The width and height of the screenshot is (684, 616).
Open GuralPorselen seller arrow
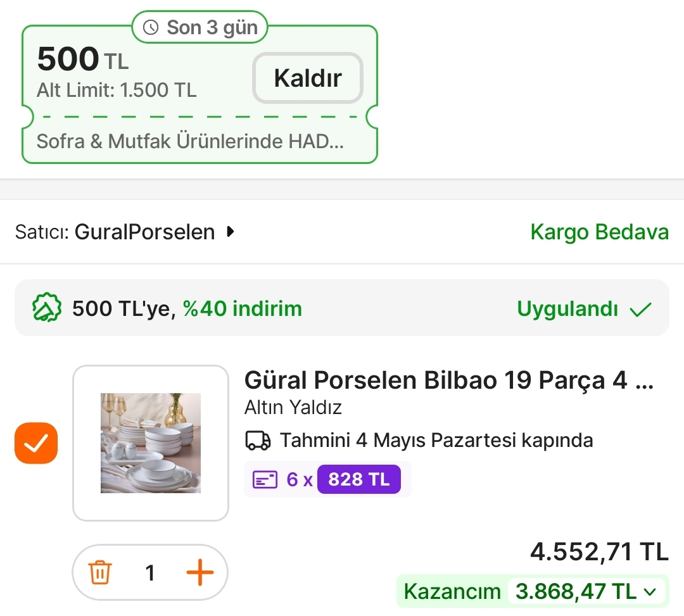pos(231,232)
